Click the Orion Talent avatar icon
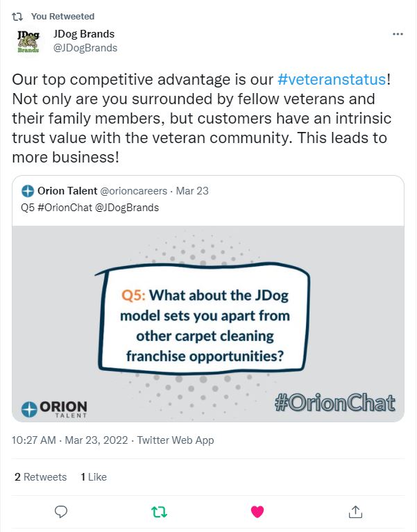 (28, 191)
